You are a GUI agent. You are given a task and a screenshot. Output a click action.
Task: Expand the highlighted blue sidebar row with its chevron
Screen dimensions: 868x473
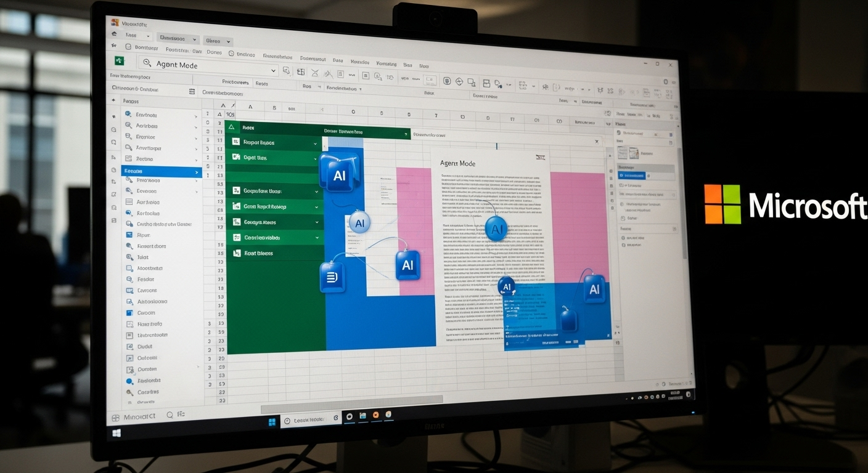[197, 172]
